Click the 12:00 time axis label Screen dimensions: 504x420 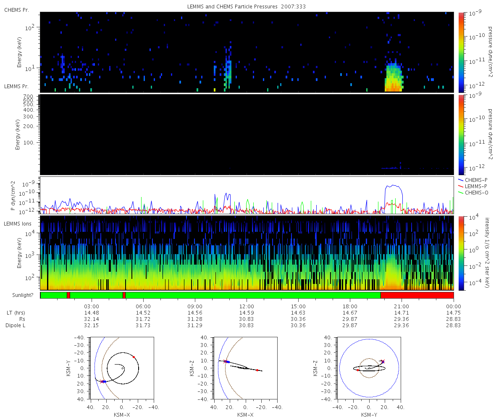coord(247,306)
